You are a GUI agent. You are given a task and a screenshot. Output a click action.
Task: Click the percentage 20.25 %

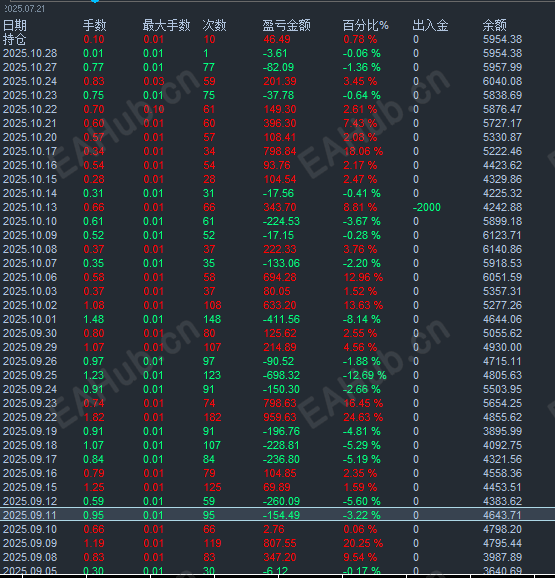(x=363, y=544)
